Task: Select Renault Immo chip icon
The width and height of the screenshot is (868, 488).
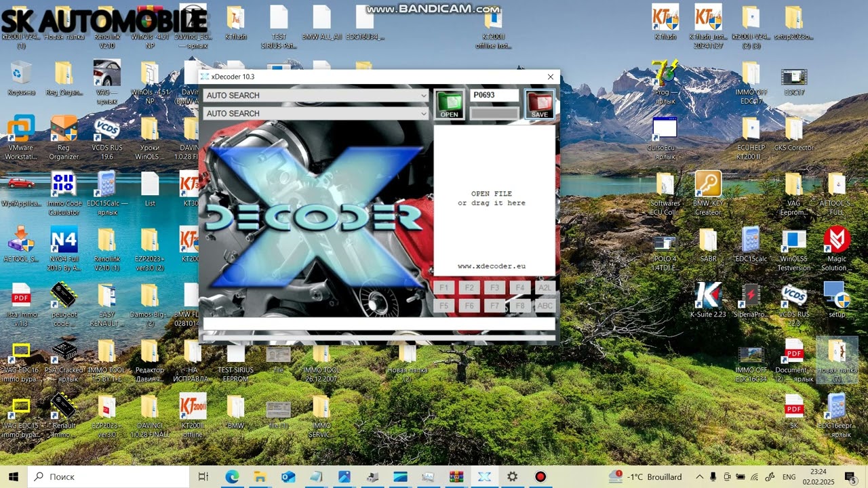Action: pyautogui.click(x=64, y=416)
